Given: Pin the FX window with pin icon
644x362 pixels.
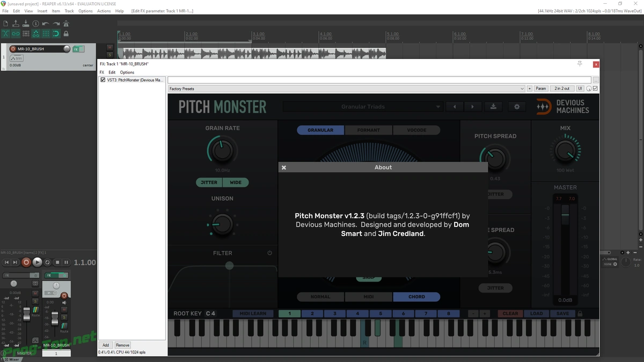Looking at the screenshot, I should pos(580,64).
